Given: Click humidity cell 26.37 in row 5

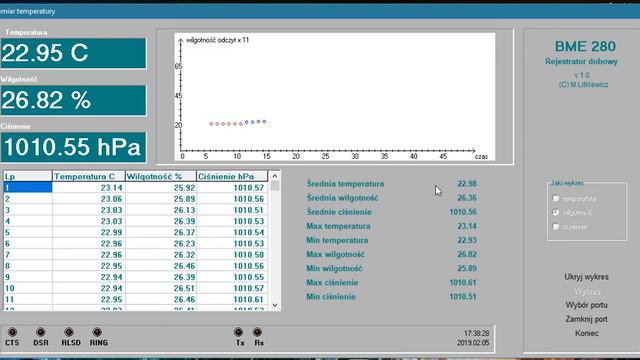Looking at the screenshot, I should [161, 232].
